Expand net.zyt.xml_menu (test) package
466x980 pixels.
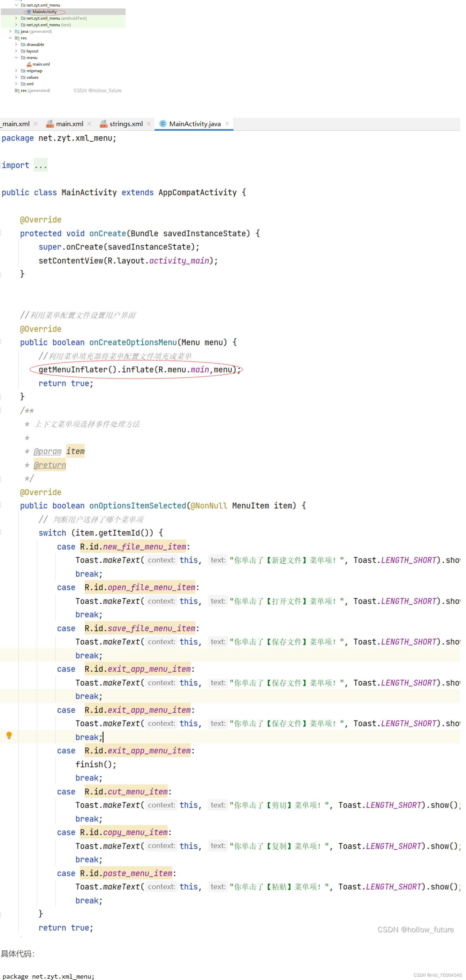click(x=16, y=25)
